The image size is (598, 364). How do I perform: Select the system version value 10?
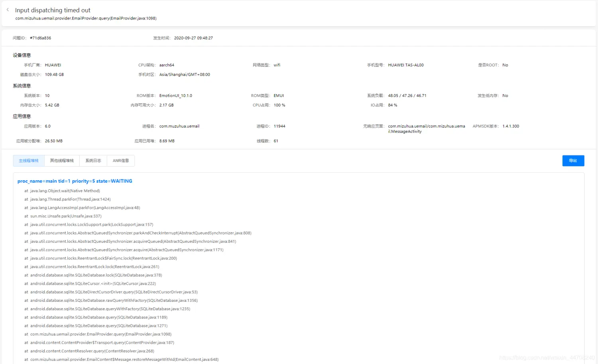pyautogui.click(x=47, y=96)
